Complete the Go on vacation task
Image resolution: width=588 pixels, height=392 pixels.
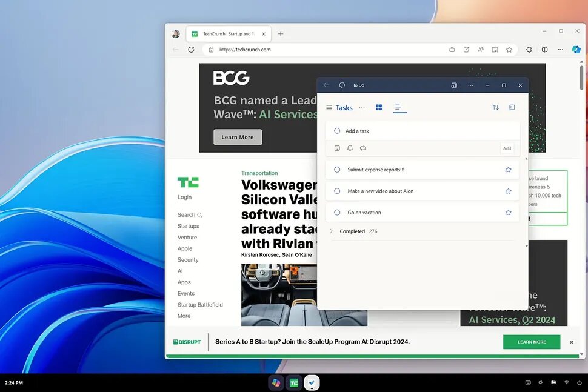coord(337,213)
